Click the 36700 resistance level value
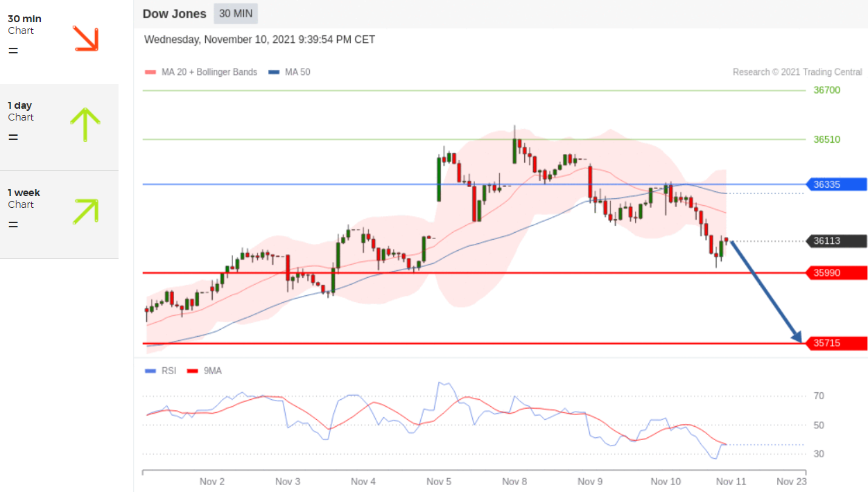Image resolution: width=868 pixels, height=492 pixels. coord(826,90)
